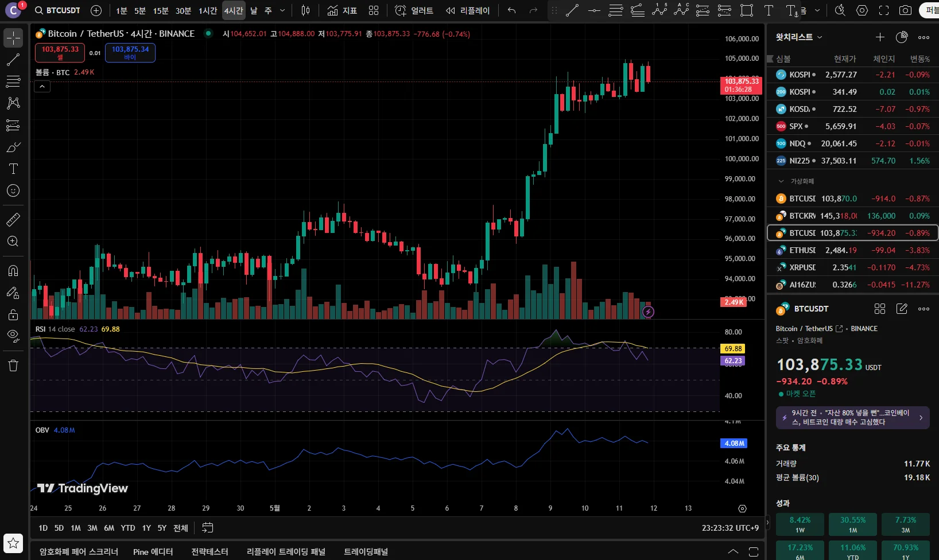Switch to the 주 weekly timeframe

pos(268,10)
